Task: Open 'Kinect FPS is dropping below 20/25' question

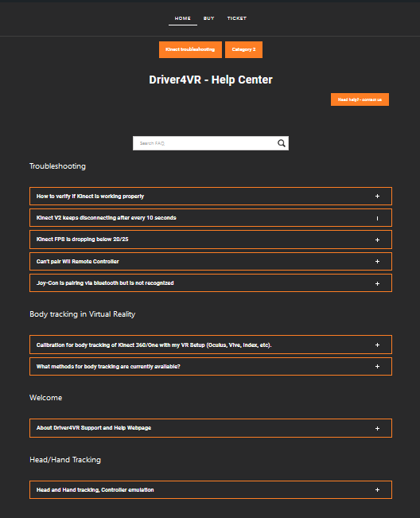Action: (82, 240)
